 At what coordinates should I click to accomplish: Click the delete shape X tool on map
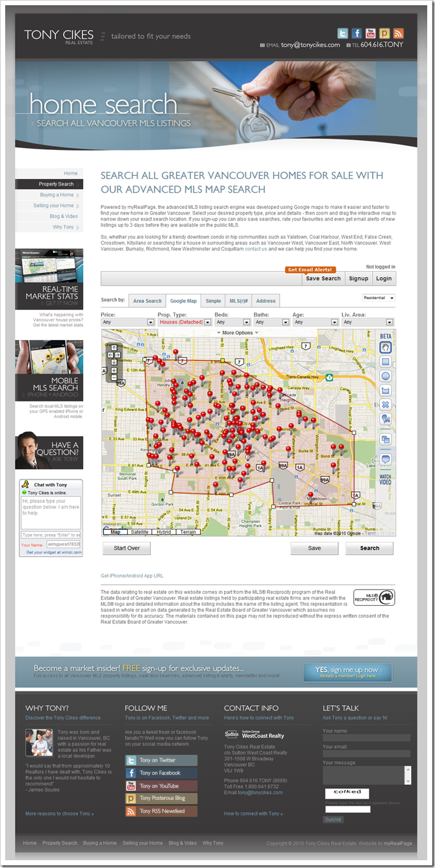(386, 405)
